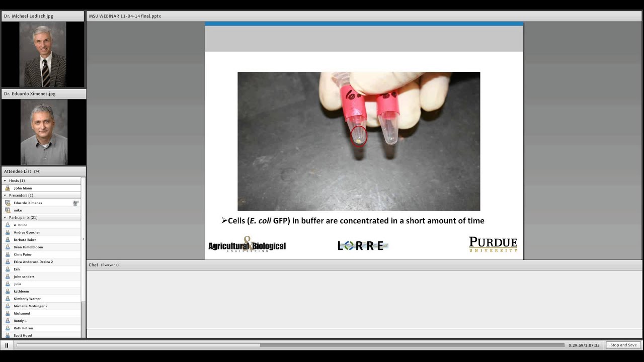Select attendee name Ruth Petran

click(23, 328)
